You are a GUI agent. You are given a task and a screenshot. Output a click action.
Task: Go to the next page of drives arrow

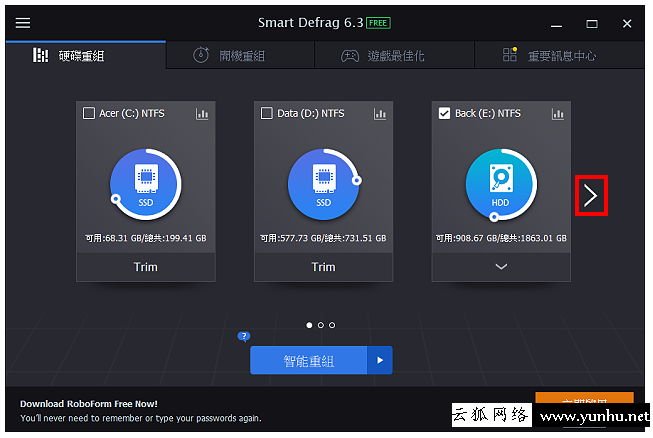pyautogui.click(x=591, y=196)
